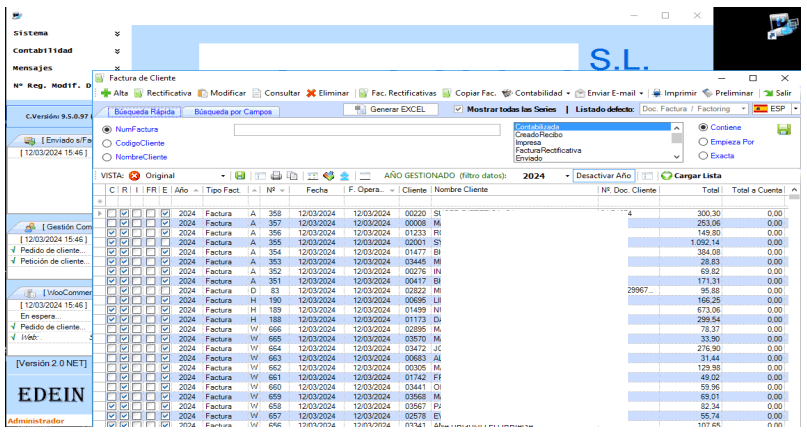The image size is (807, 432).
Task: Click Salir to exit invoice window
Action: point(777,93)
